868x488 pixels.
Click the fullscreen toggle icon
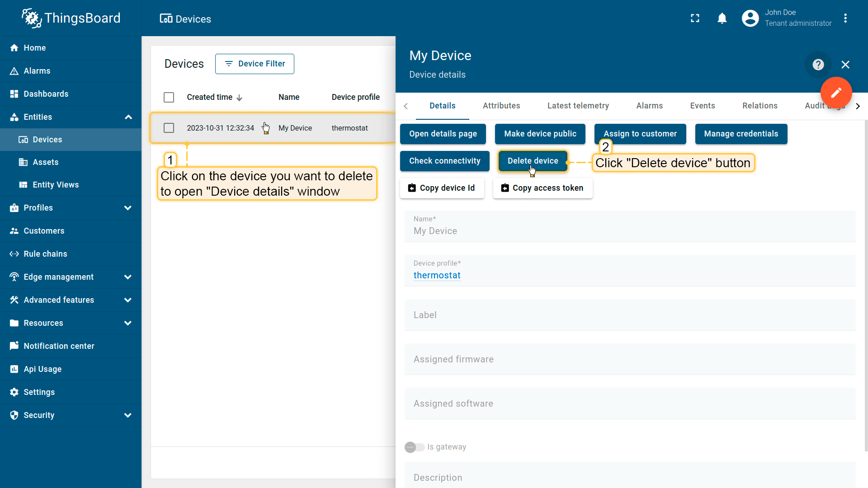click(695, 18)
